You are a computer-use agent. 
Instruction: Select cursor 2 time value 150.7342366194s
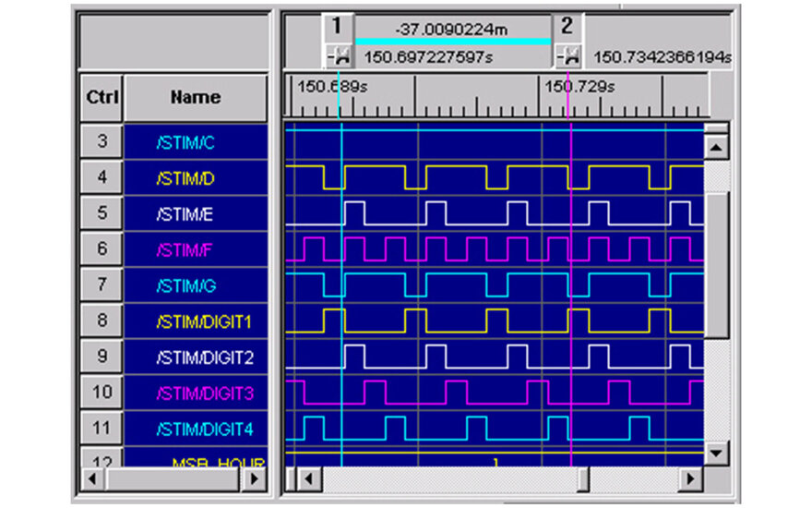663,57
